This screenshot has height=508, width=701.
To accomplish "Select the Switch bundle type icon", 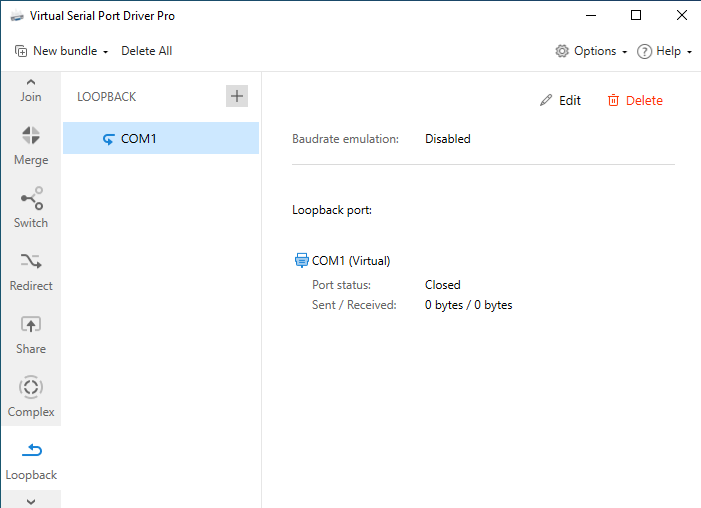I will (x=31, y=198).
